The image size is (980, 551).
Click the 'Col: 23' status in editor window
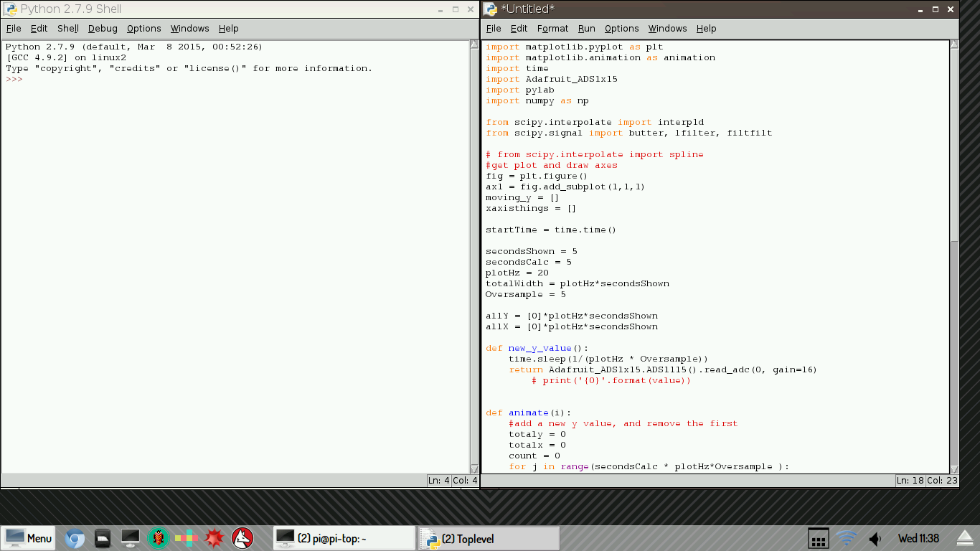click(x=942, y=480)
